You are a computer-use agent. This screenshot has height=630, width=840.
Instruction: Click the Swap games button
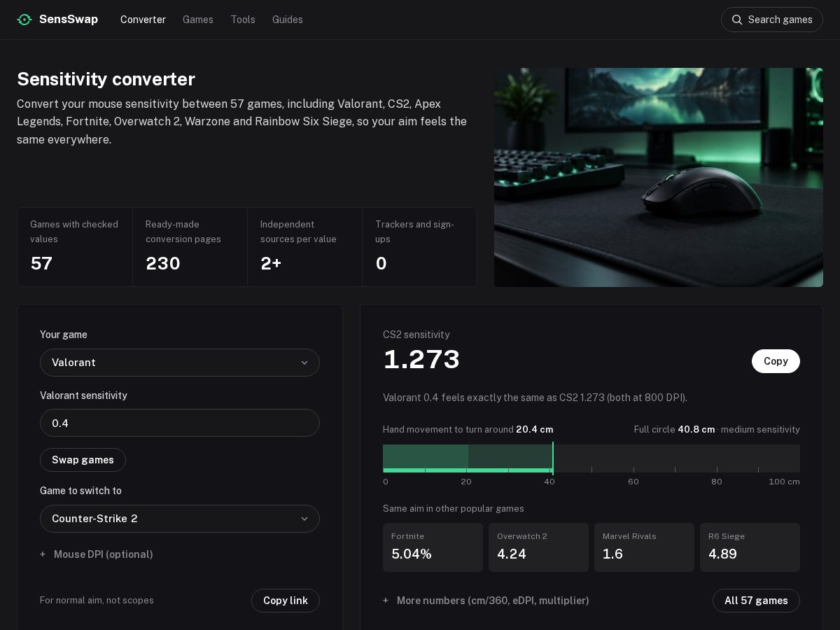tap(83, 460)
